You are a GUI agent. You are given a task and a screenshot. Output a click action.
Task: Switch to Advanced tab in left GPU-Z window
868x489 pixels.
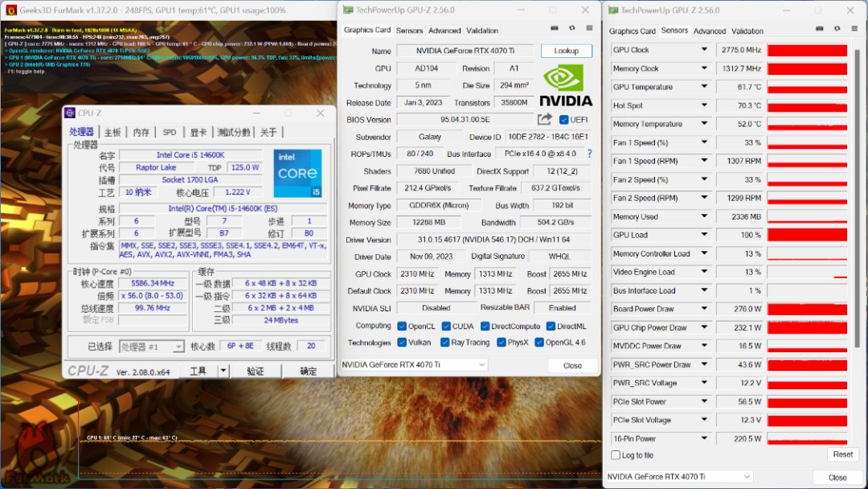pos(444,31)
